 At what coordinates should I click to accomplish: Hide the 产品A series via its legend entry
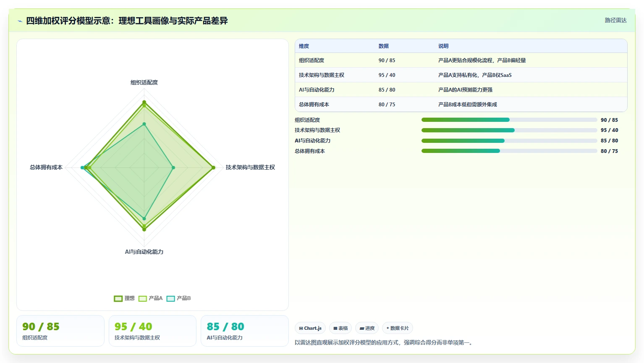[x=150, y=298]
